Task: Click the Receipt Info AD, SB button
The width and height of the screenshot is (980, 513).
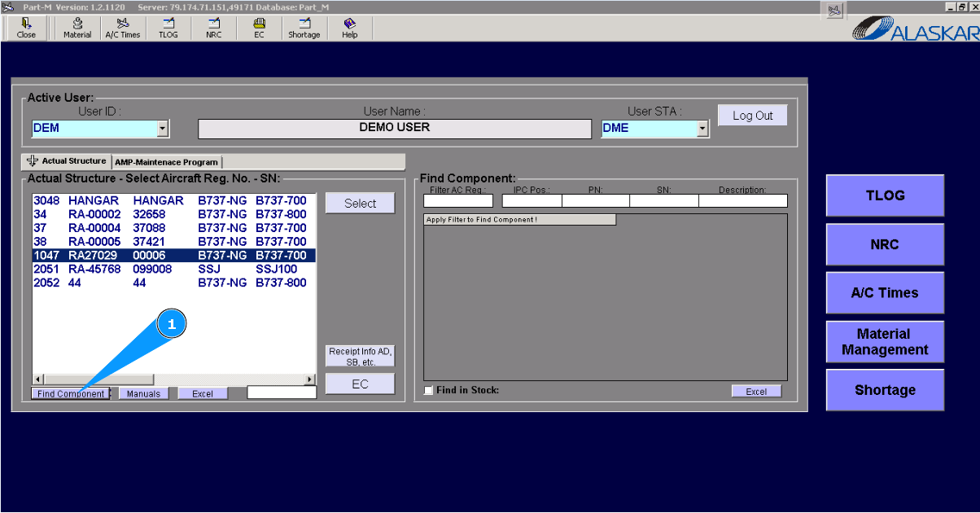Action: [360, 357]
